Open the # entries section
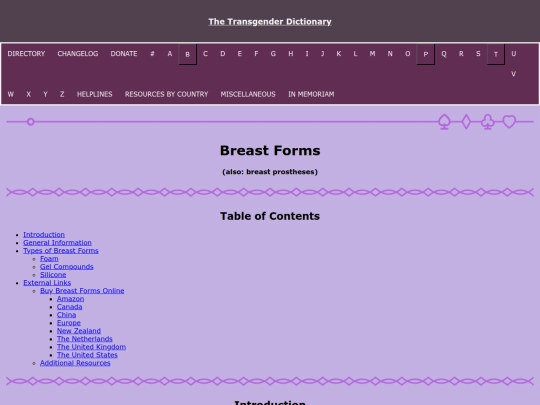This screenshot has height=405, width=540. tap(152, 54)
